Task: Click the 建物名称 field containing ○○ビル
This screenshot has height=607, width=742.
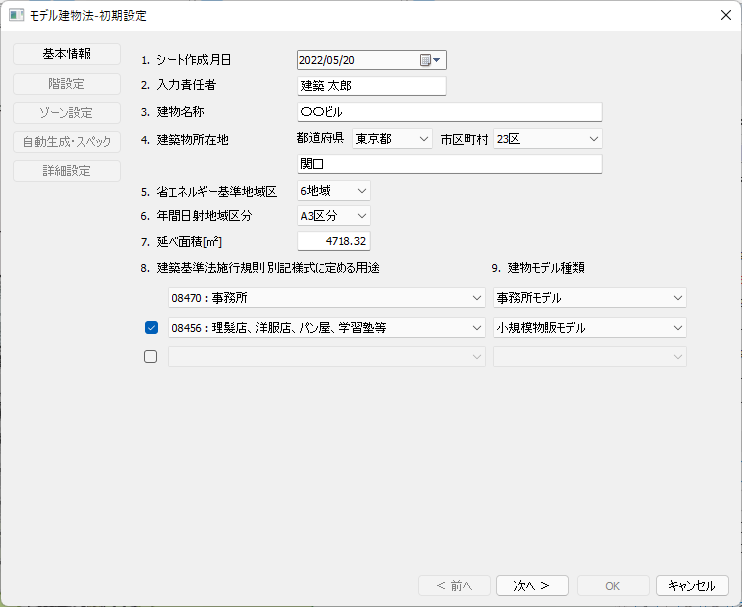Action: pos(449,112)
